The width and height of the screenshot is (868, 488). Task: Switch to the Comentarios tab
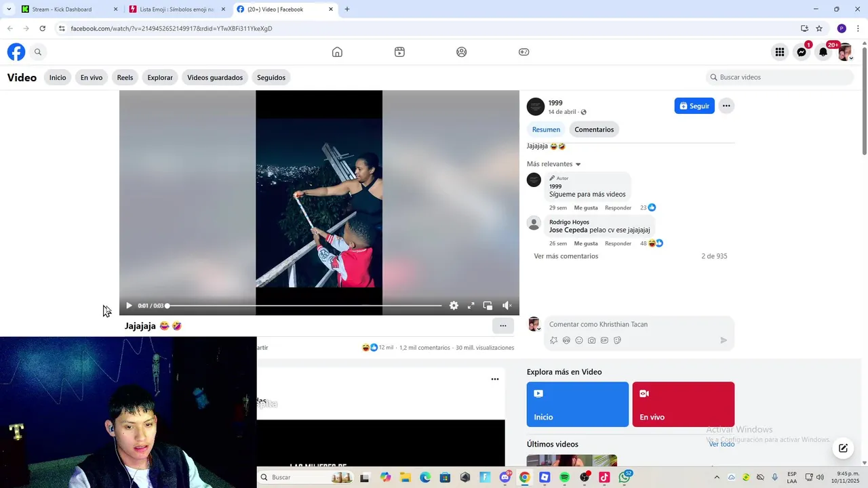point(594,129)
